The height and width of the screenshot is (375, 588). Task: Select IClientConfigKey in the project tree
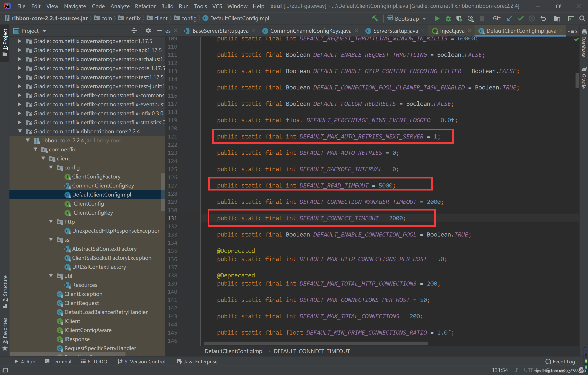click(92, 213)
